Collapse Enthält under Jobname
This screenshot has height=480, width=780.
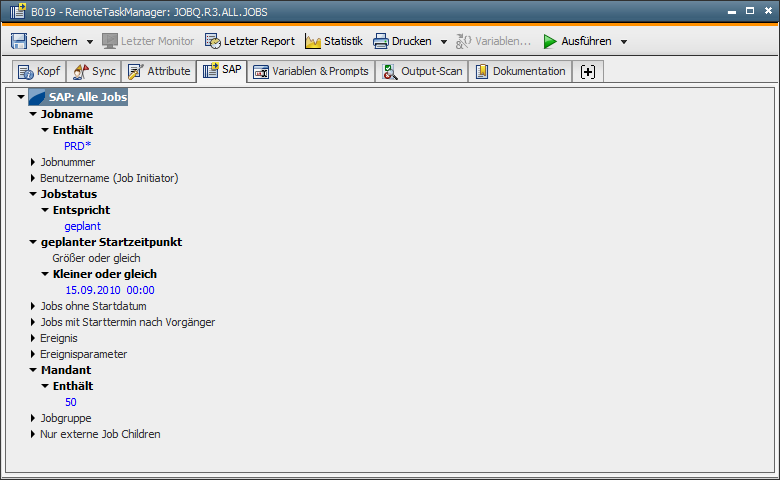[x=45, y=130]
